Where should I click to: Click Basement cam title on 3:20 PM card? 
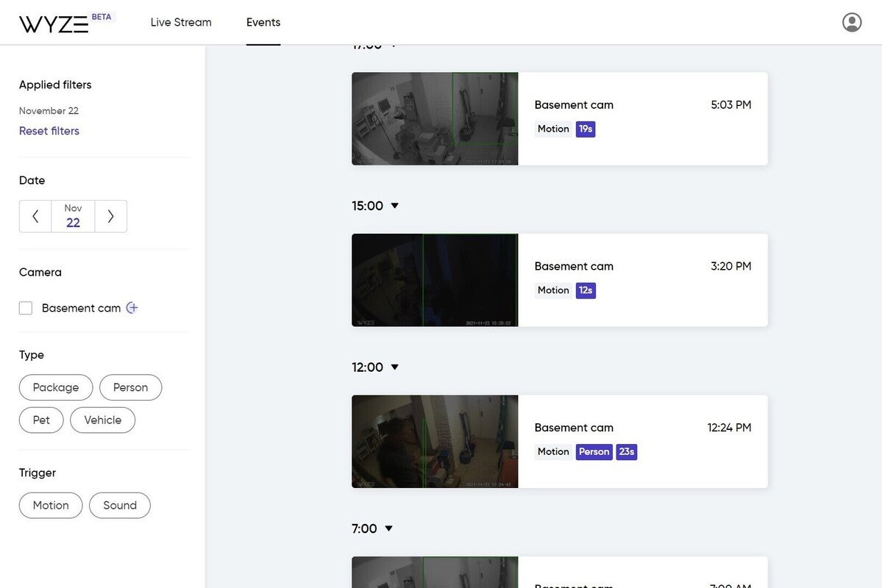574,267
